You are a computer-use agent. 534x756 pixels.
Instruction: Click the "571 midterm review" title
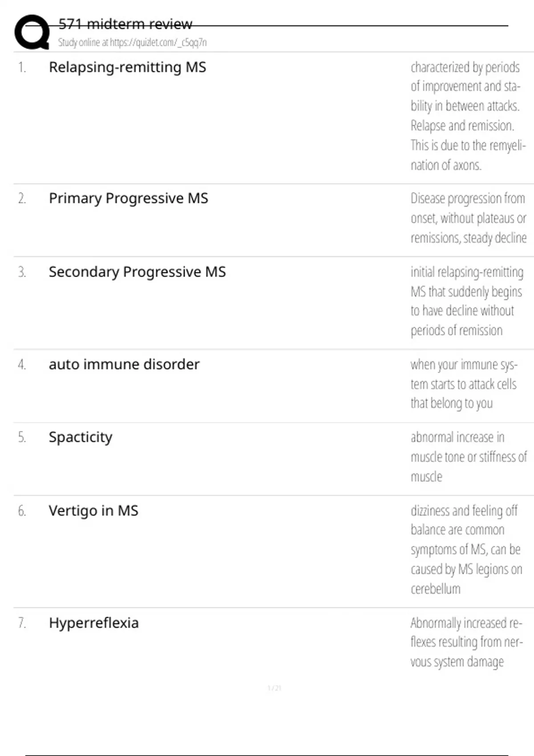coord(125,24)
